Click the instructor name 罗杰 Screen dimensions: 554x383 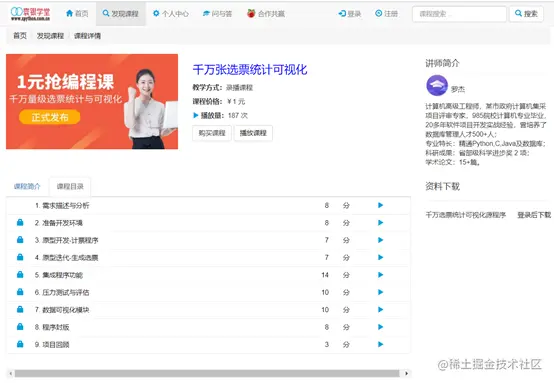point(458,89)
